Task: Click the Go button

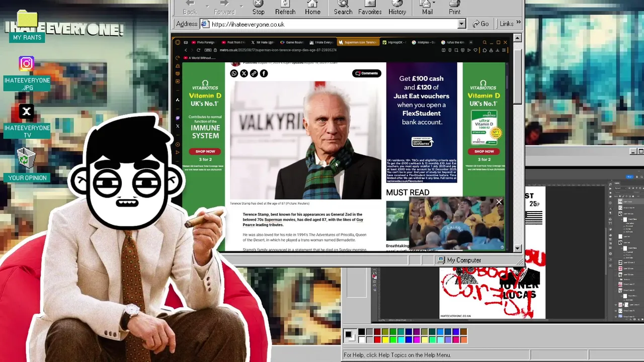Action: pos(480,24)
